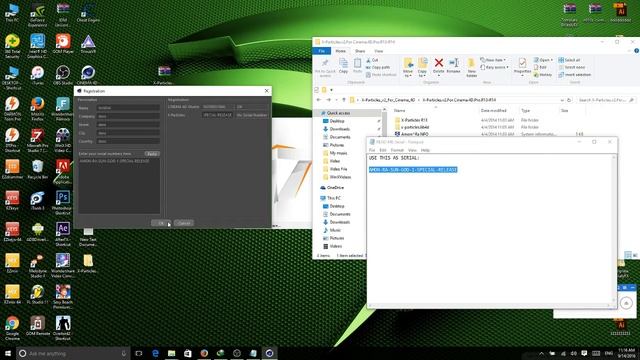Click the File Explorer taskbar icon
640x360 pixels.
[x=171, y=353]
